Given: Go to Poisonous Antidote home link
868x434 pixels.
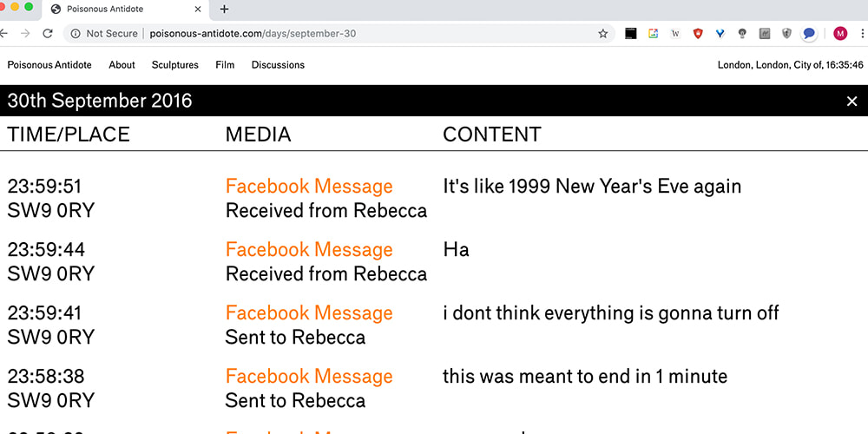Looking at the screenshot, I should click(x=49, y=65).
